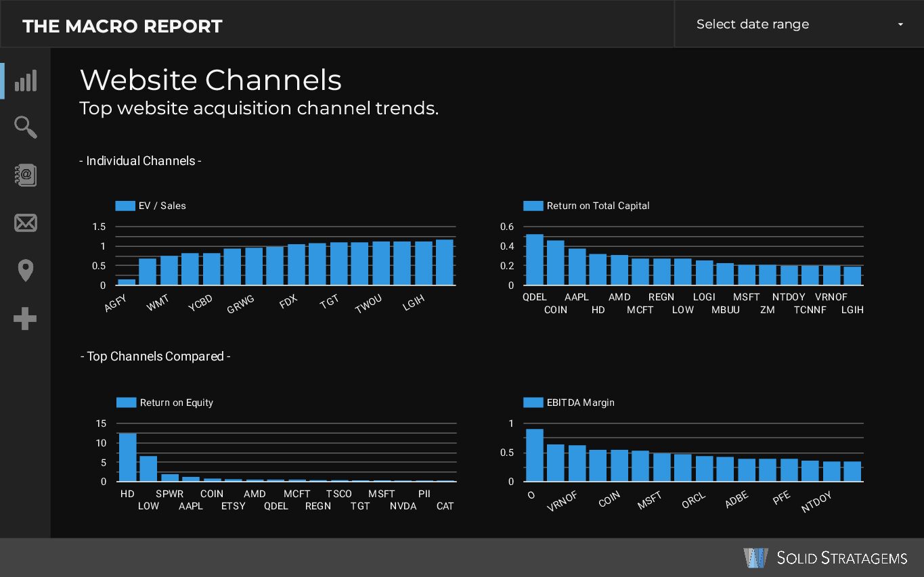Click the YCBD axis label in EV / Sales
The height and width of the screenshot is (577, 924).
point(201,304)
